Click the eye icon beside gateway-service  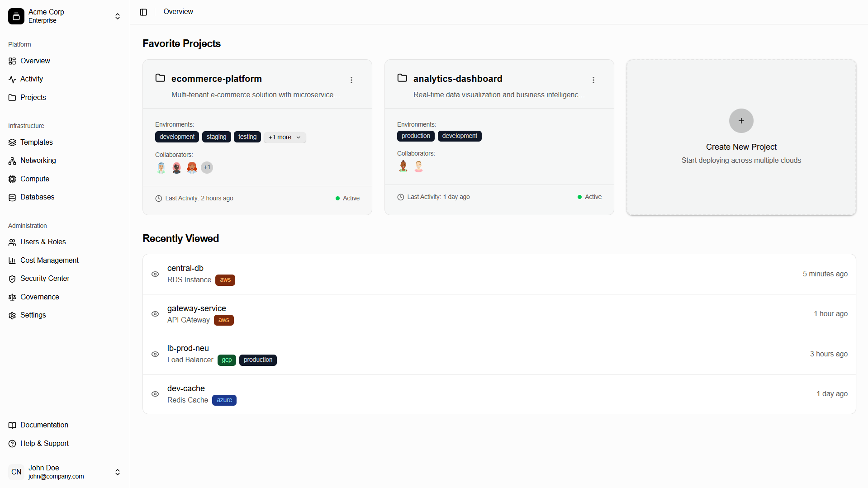pos(155,314)
